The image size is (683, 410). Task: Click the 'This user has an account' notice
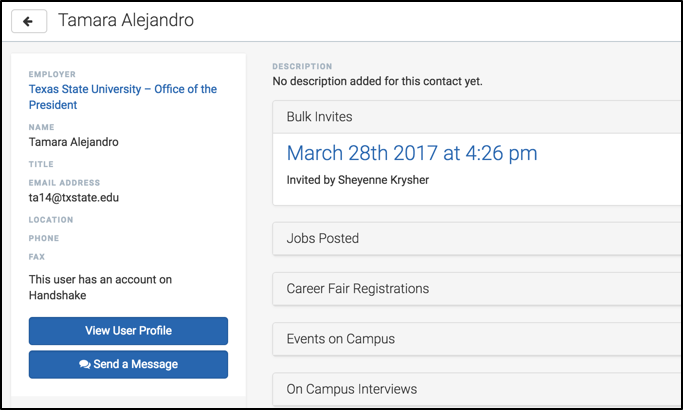click(101, 287)
